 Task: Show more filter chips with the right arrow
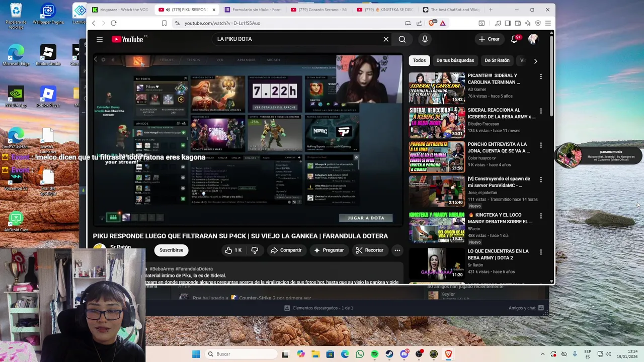coord(535,61)
